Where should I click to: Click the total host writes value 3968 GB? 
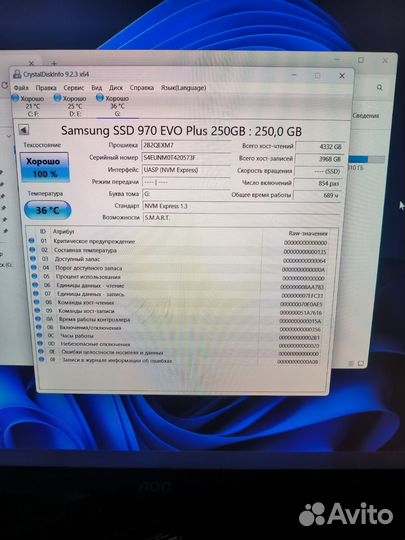320,159
